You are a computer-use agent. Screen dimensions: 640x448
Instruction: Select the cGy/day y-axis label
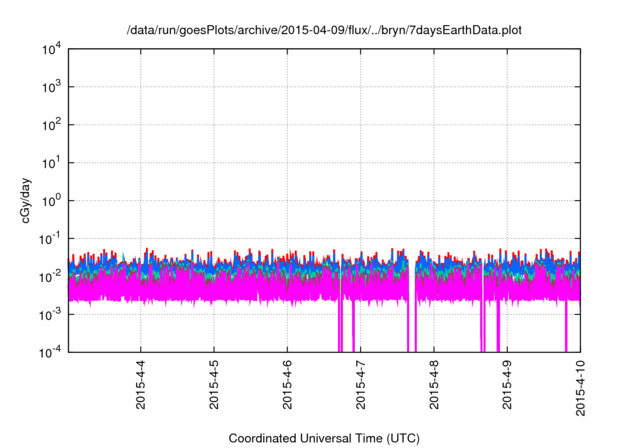point(25,200)
